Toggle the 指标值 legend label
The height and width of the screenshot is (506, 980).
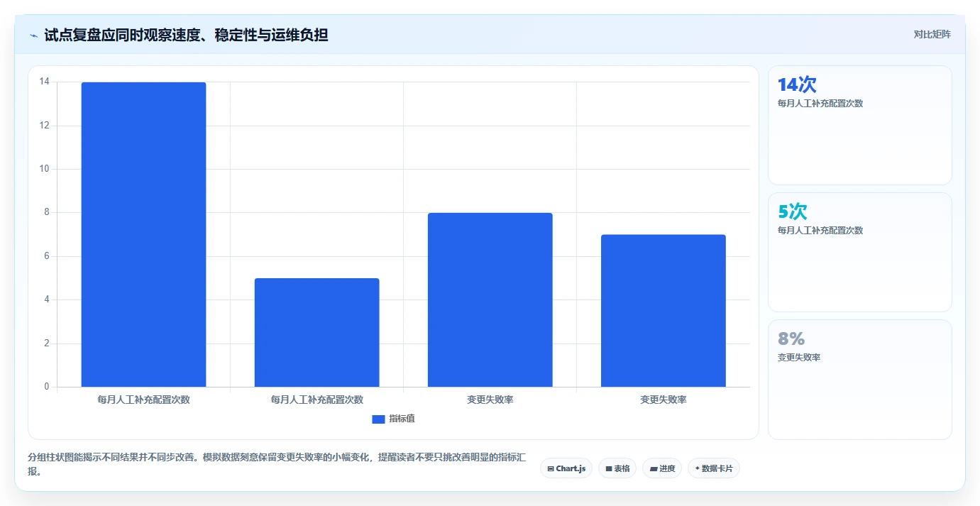(402, 419)
